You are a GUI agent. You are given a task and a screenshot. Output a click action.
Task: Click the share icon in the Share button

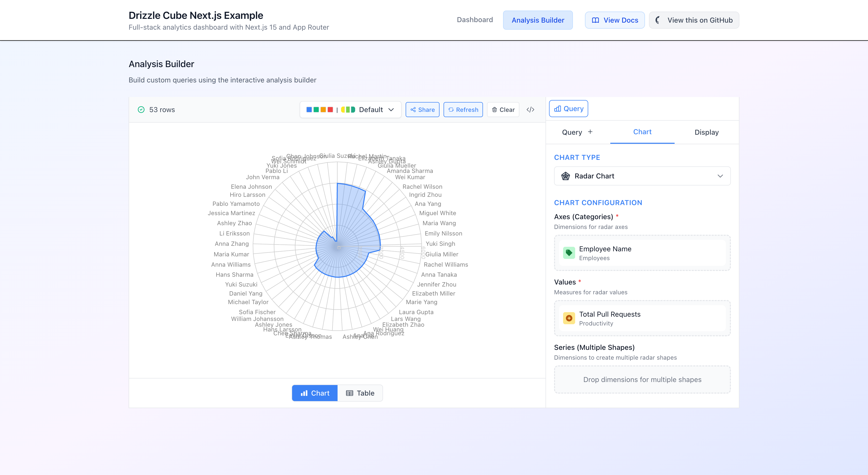tap(414, 110)
